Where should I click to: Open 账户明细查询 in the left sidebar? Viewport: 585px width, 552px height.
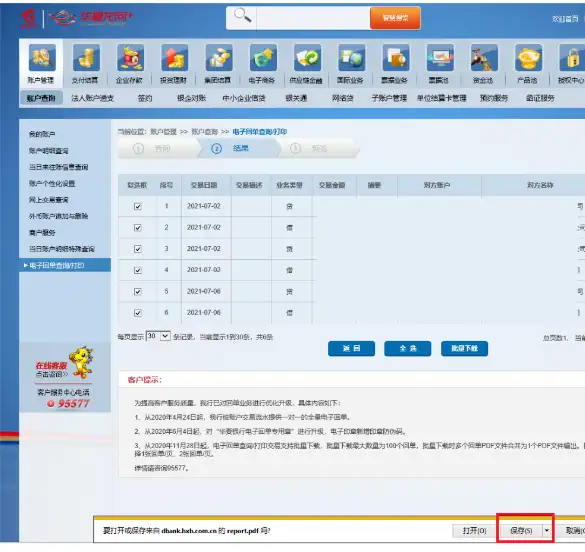[49, 151]
